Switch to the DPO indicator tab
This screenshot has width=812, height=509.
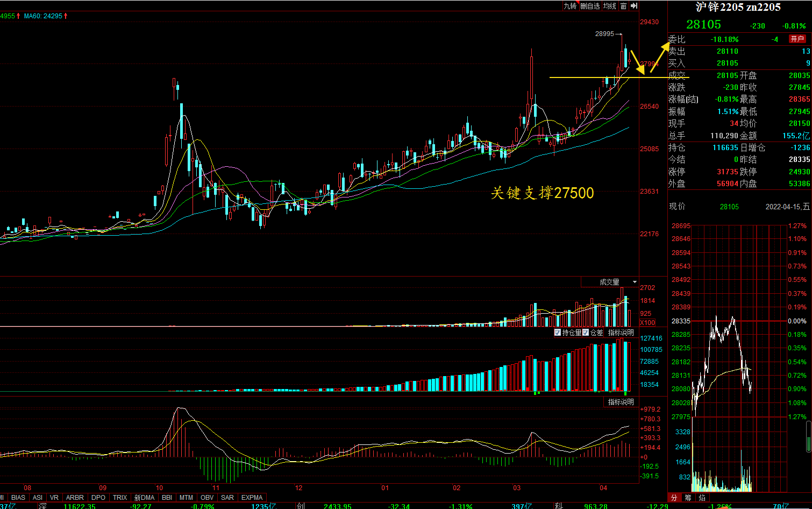(x=98, y=498)
